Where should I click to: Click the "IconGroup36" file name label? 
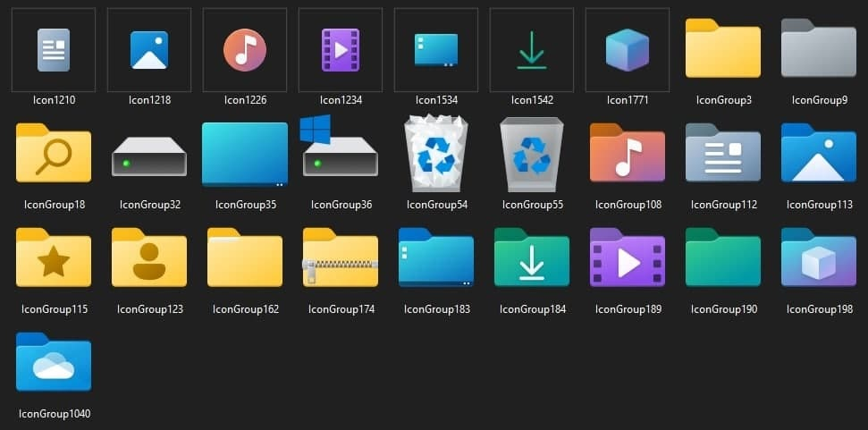point(341,205)
